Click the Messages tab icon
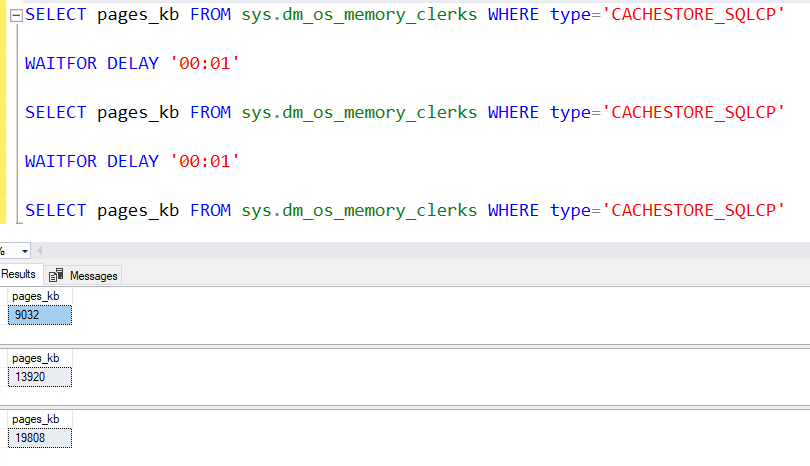Screen dimensions: 810x466 click(x=56, y=275)
